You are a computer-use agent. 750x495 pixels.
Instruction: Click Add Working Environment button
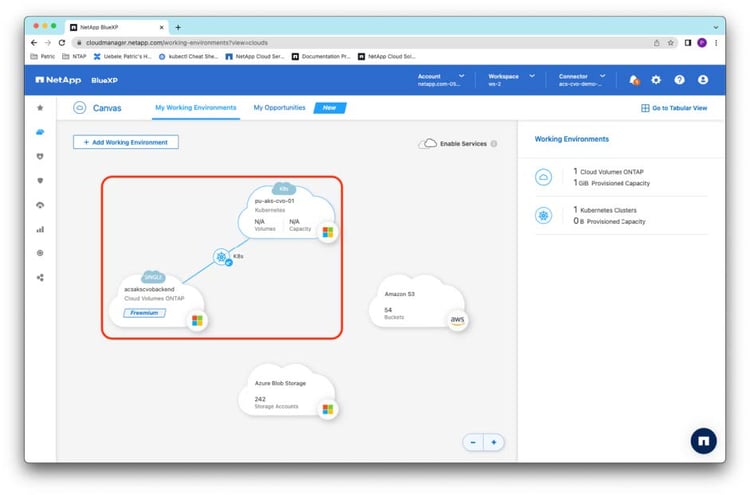[126, 142]
